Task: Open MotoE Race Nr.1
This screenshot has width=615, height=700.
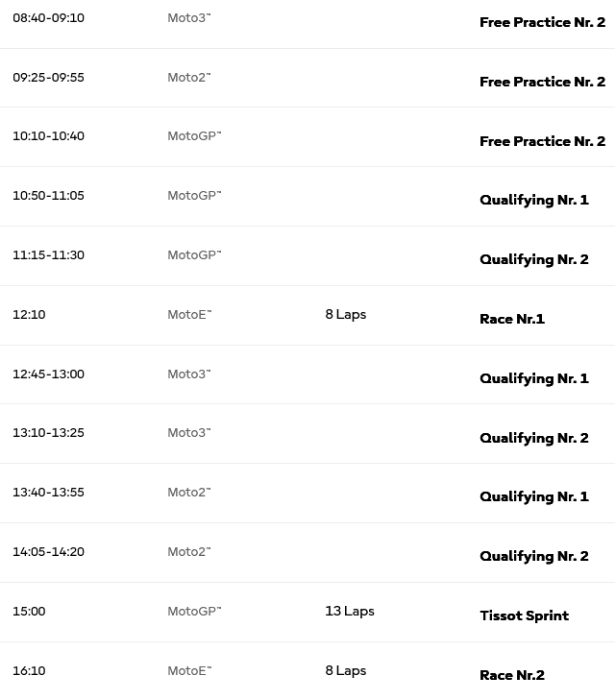Action: 512,319
